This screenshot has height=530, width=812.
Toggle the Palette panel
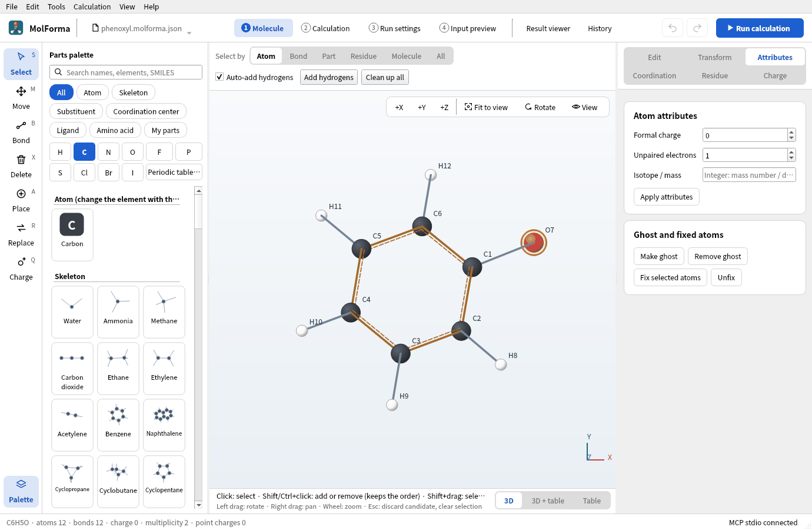click(x=21, y=491)
